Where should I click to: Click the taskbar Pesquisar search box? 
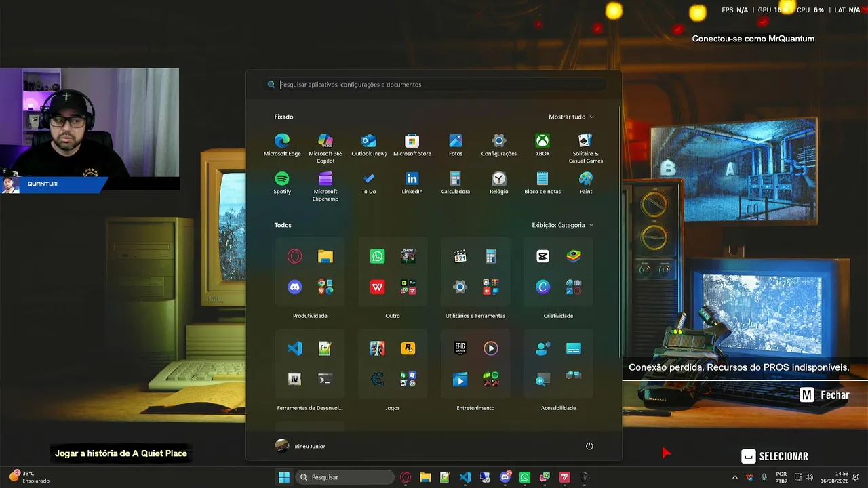click(x=344, y=477)
